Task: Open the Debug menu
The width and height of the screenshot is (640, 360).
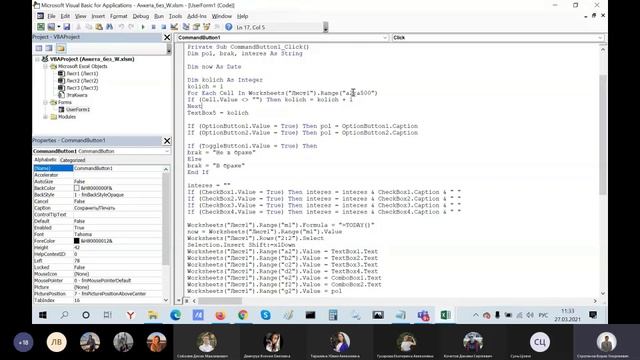Action: tap(141, 16)
